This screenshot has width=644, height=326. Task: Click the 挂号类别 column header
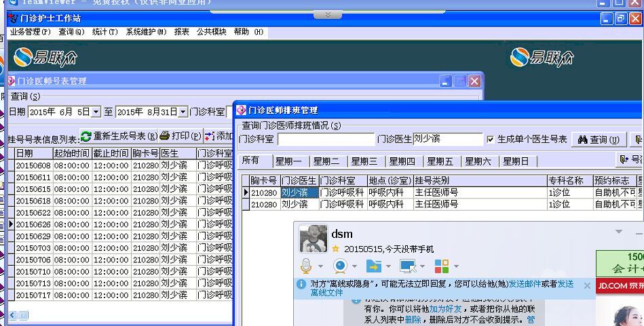coord(480,180)
